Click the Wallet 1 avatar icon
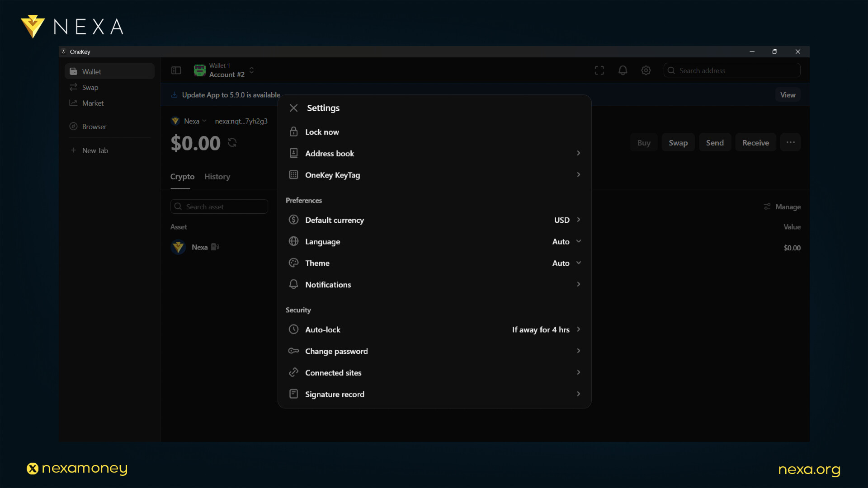The width and height of the screenshot is (868, 488). click(199, 70)
